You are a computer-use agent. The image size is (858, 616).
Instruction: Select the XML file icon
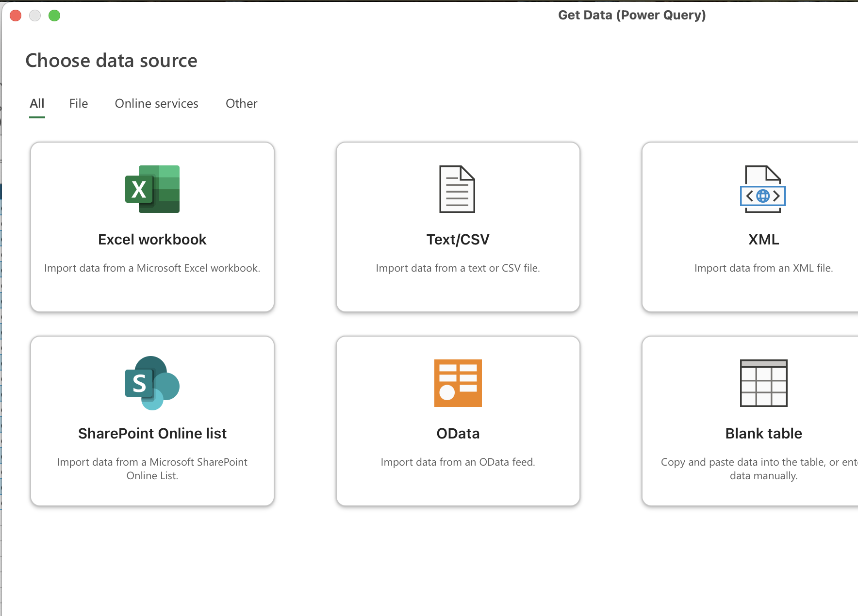pyautogui.click(x=763, y=190)
